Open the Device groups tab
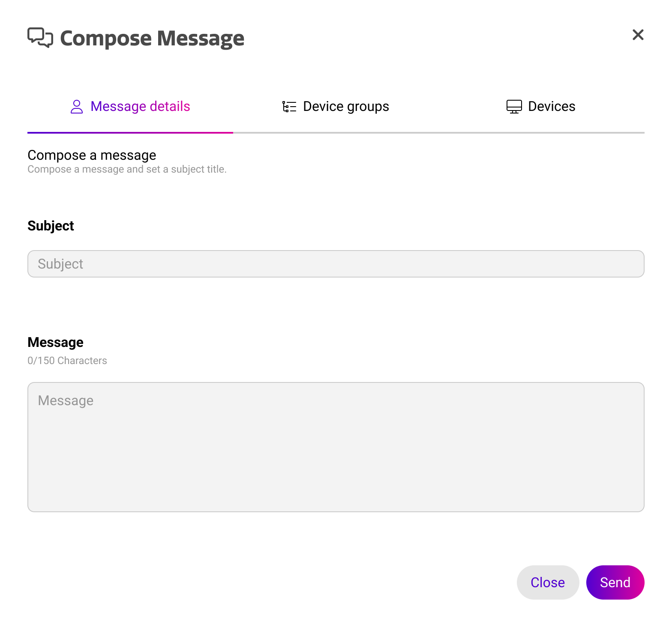 (x=346, y=107)
